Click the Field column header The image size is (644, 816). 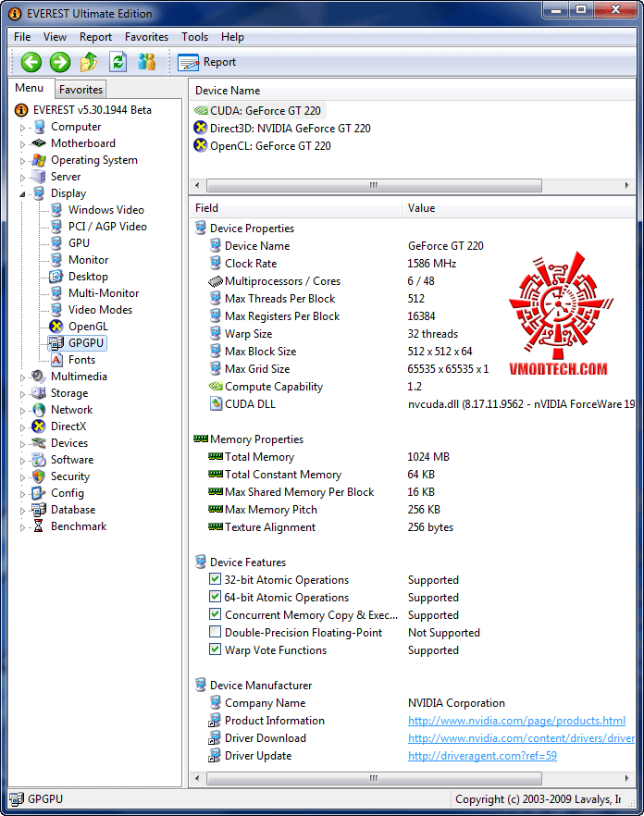pyautogui.click(x=296, y=207)
